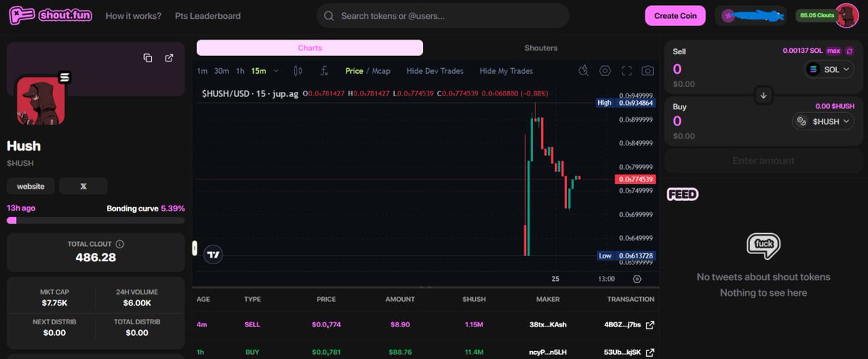Open the Hush token avatar image

pyautogui.click(x=41, y=101)
